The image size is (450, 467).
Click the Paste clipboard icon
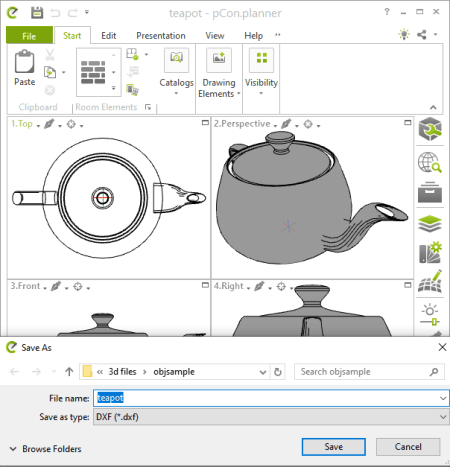[x=24, y=62]
